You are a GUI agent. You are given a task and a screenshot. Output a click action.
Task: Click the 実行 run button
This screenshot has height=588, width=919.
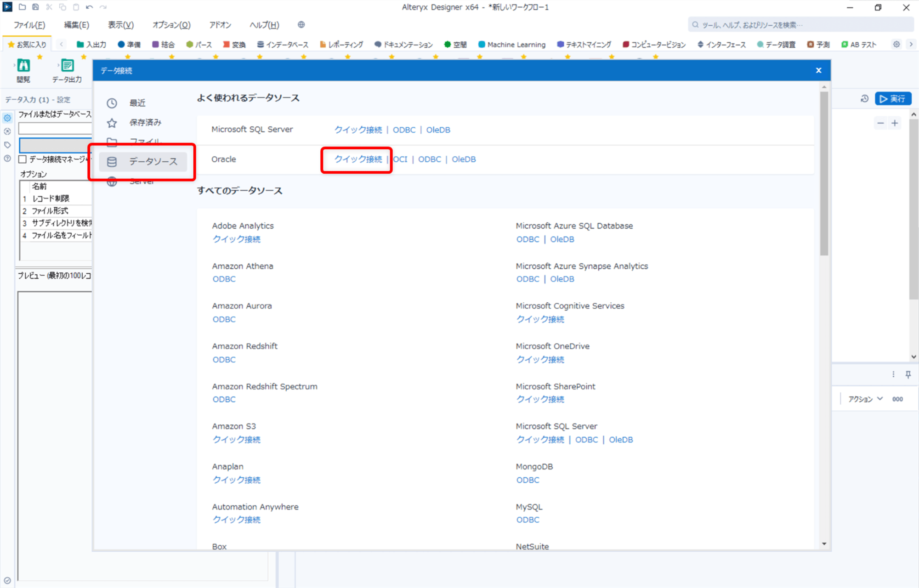click(x=893, y=99)
